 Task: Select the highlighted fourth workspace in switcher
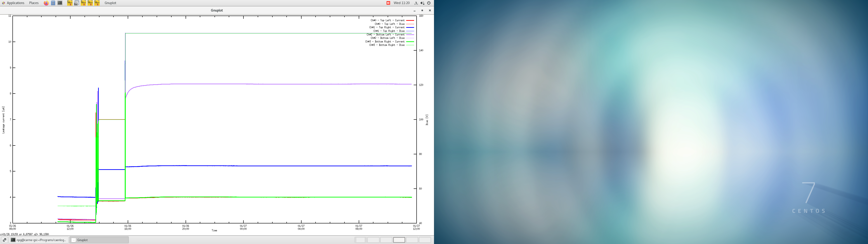pyautogui.click(x=399, y=240)
